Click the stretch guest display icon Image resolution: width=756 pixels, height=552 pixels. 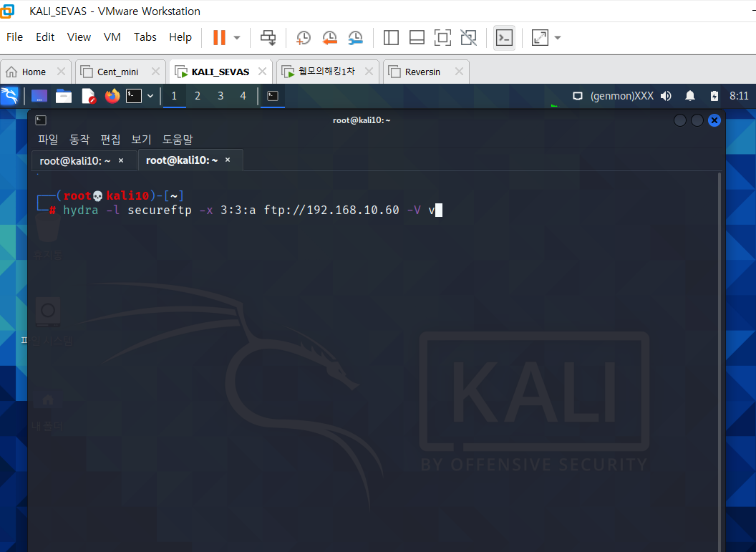pyautogui.click(x=540, y=38)
